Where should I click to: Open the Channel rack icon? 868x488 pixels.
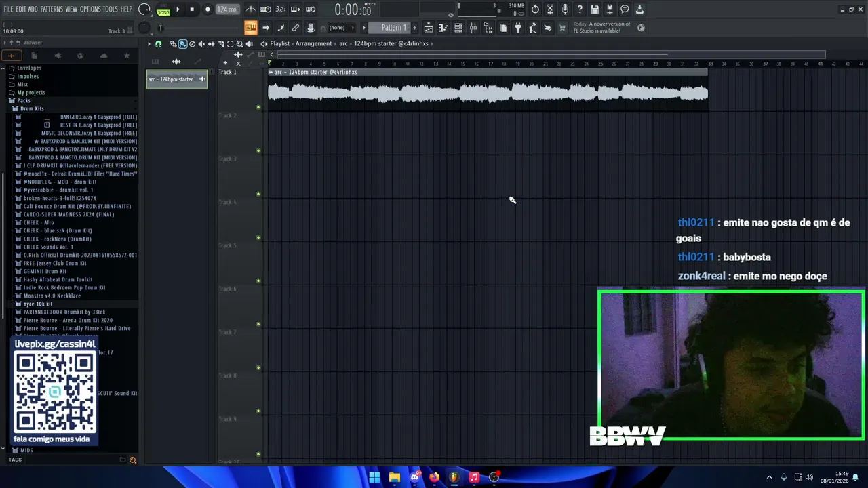[x=458, y=28]
